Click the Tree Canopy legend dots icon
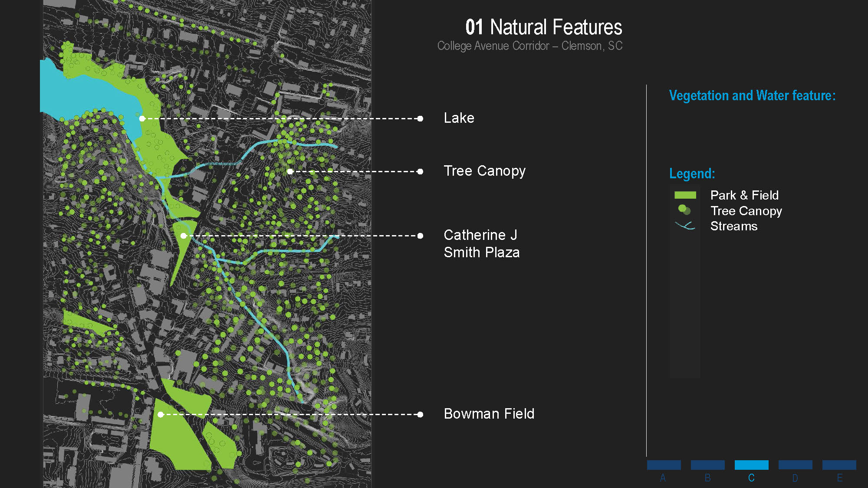The width and height of the screenshot is (868, 488). pos(684,210)
